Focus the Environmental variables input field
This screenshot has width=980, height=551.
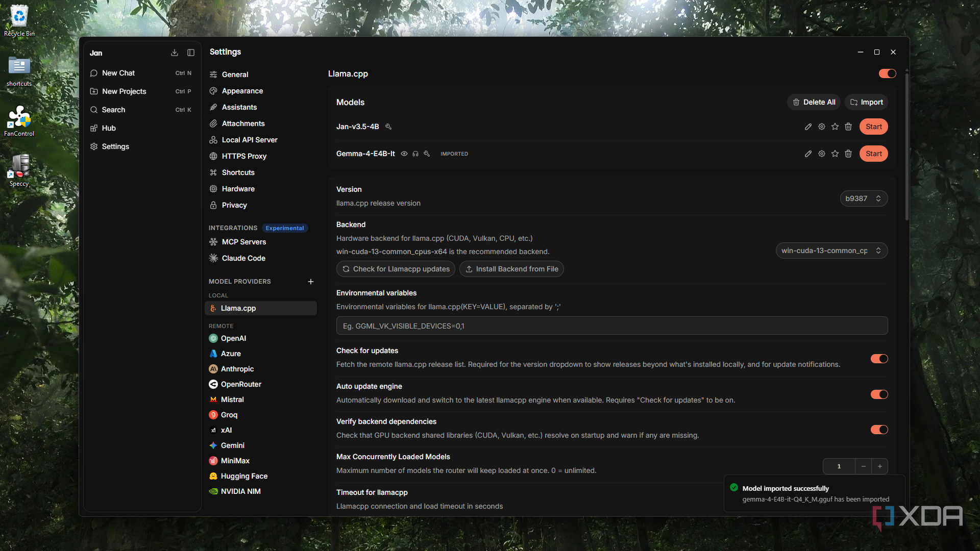coord(612,325)
